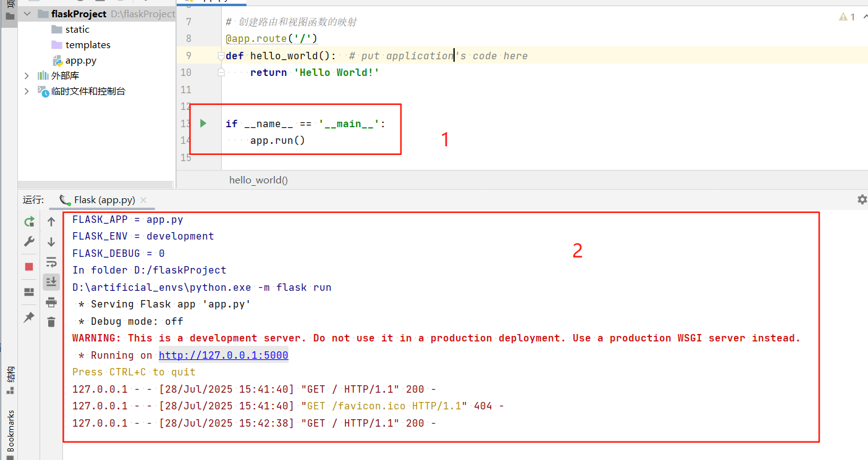Image resolution: width=868 pixels, height=460 pixels.
Task: Click the if __name__ == '__main__' line
Action: coord(305,123)
